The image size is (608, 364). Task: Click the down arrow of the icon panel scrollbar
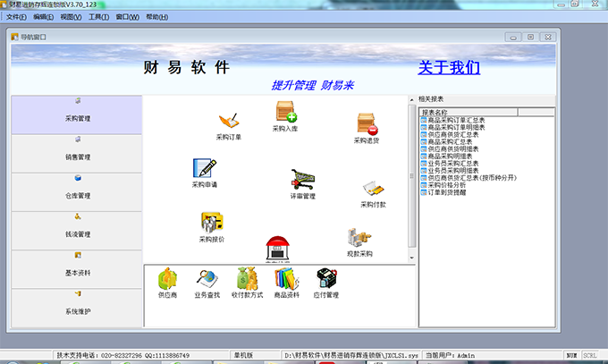(412, 258)
